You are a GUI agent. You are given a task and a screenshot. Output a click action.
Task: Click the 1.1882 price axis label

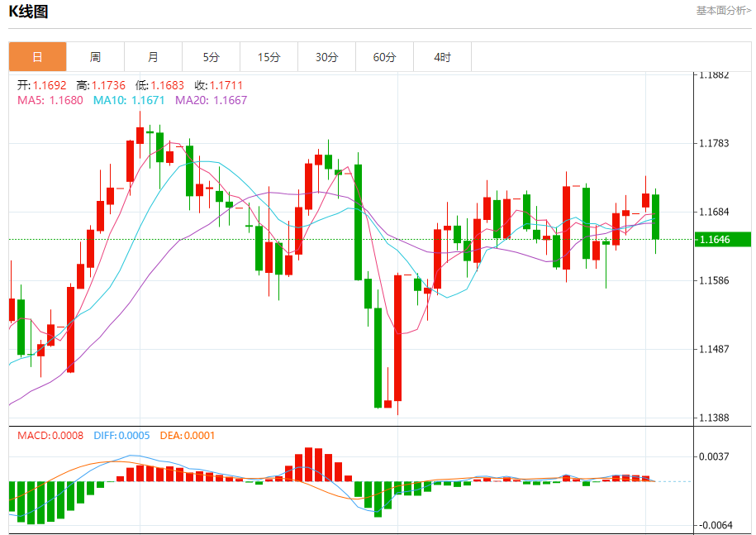(714, 75)
